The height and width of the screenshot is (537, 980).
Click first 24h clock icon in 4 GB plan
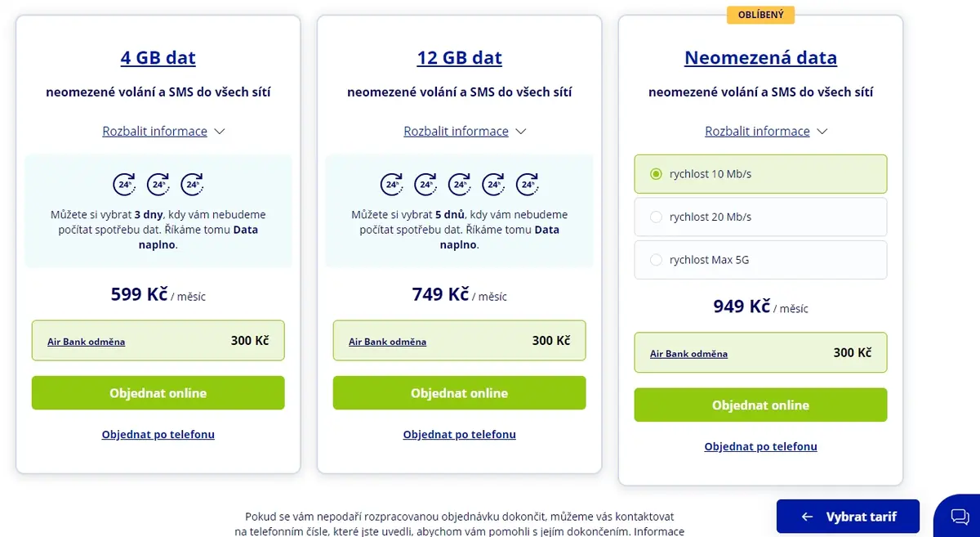coord(124,185)
